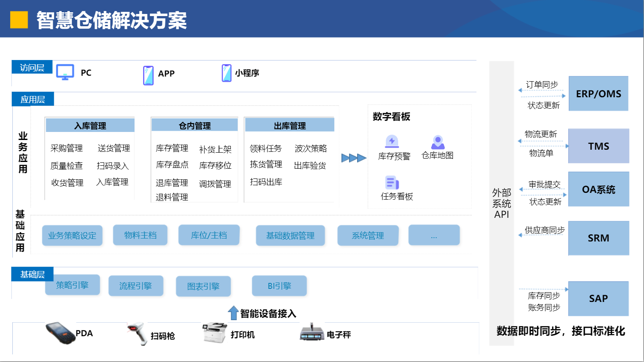The width and height of the screenshot is (644, 362).
Task: Click the 策略引擎 button
Action: click(72, 285)
